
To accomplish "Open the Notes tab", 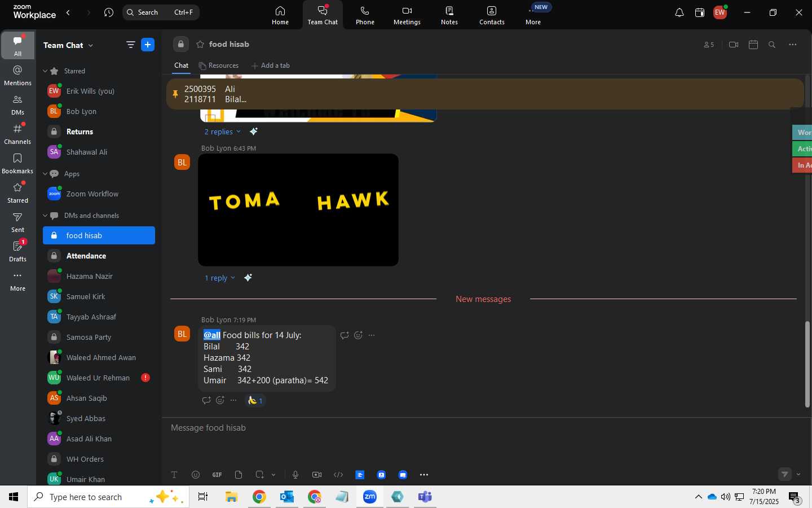I will coord(449,15).
